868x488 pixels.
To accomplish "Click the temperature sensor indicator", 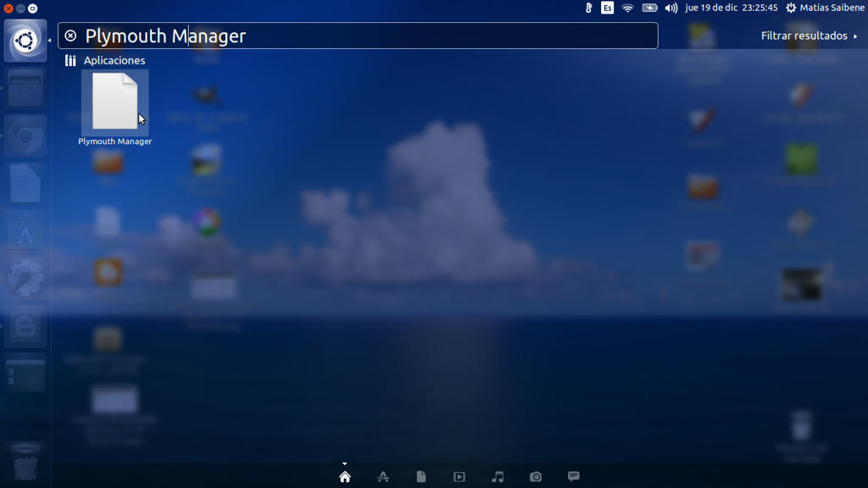I will click(x=589, y=8).
